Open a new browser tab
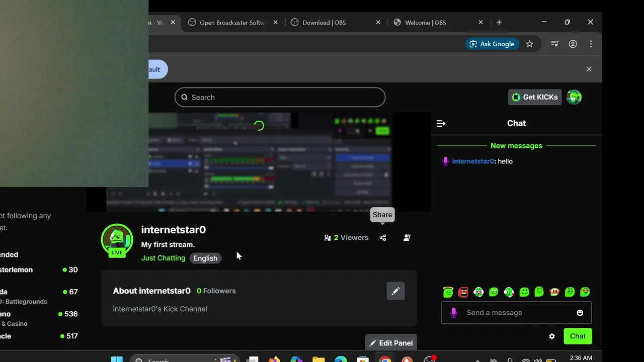Viewport: 644px width, 362px height. (x=499, y=22)
